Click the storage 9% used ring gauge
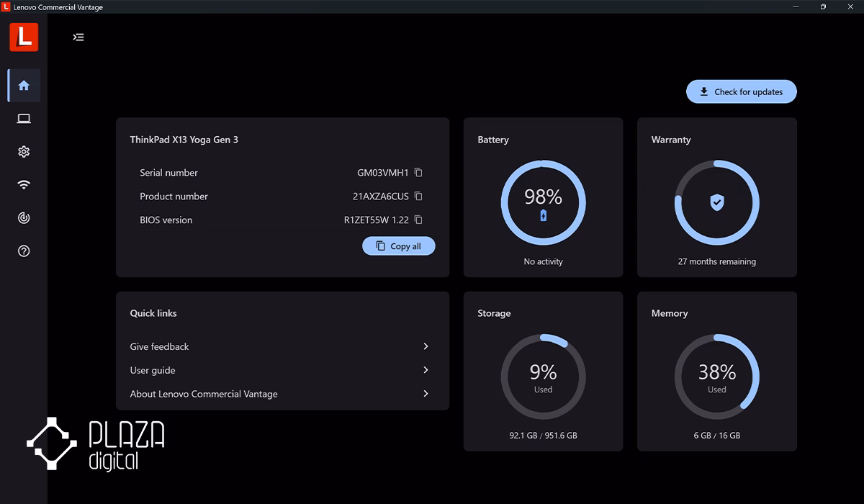The height and width of the screenshot is (504, 864). (x=543, y=376)
